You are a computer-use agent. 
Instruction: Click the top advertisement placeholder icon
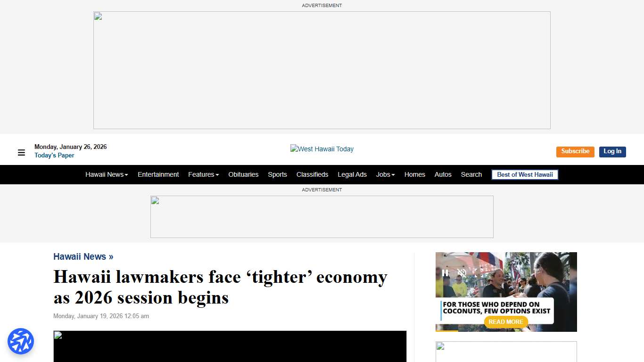click(98, 16)
